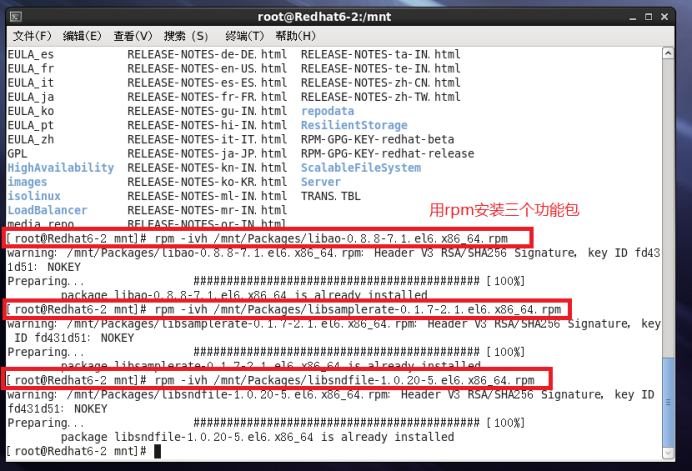Click RPM-GPG-KEY-redhat-beta file name
The image size is (692, 471).
coord(378,139)
